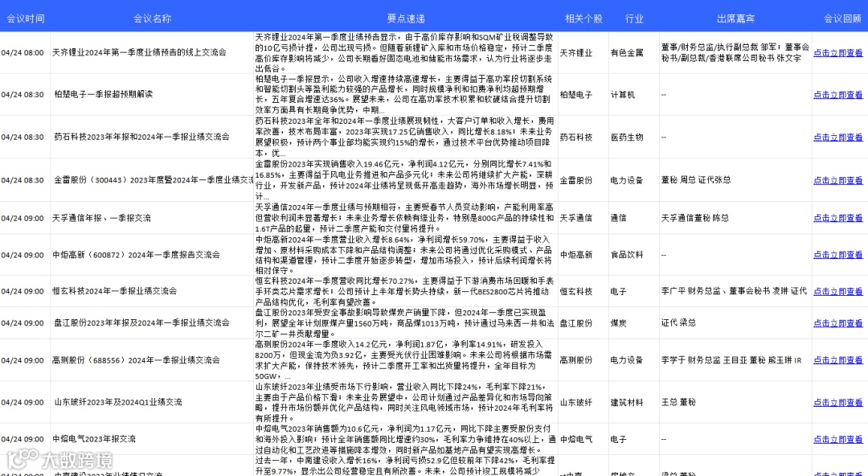Click 中熔电气 in the 相关个股 column
Image resolution: width=868 pixels, height=476 pixels.
coord(575,439)
